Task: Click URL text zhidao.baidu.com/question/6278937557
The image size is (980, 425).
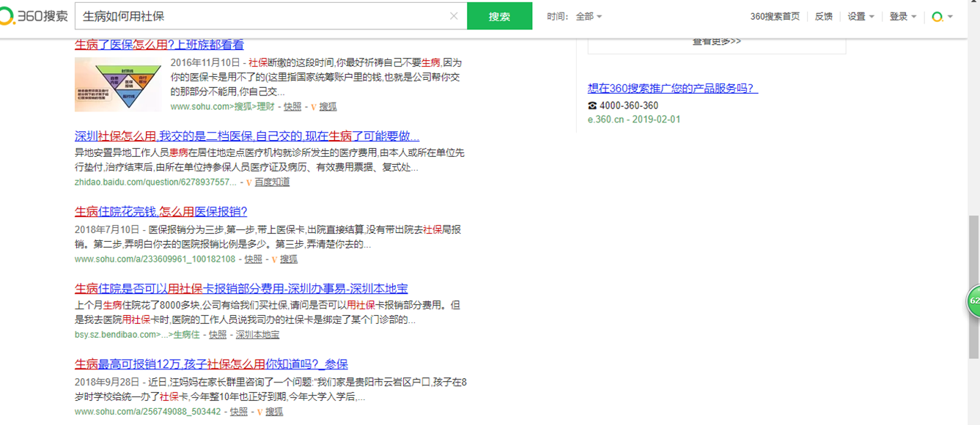Action: click(x=156, y=182)
